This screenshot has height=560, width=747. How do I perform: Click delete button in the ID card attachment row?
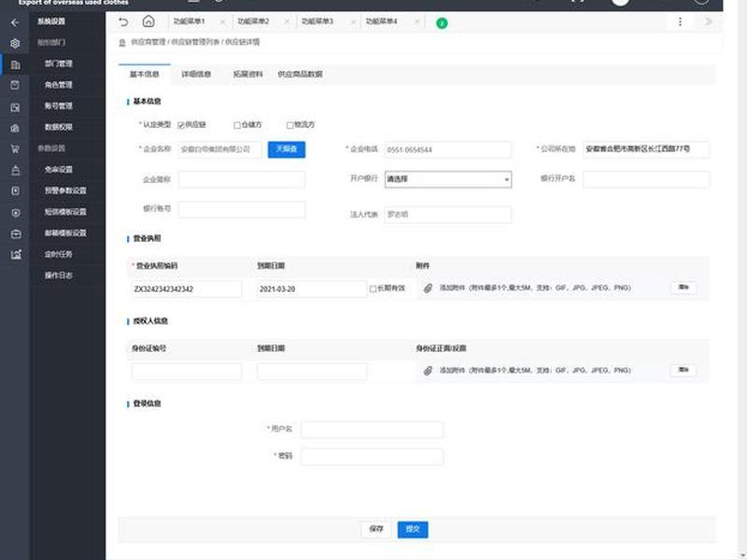click(684, 370)
